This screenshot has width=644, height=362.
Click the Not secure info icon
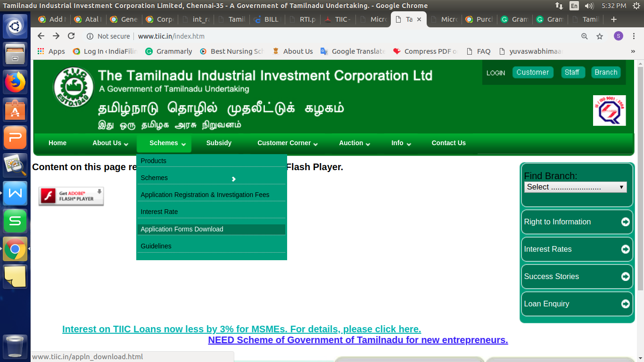(x=89, y=36)
